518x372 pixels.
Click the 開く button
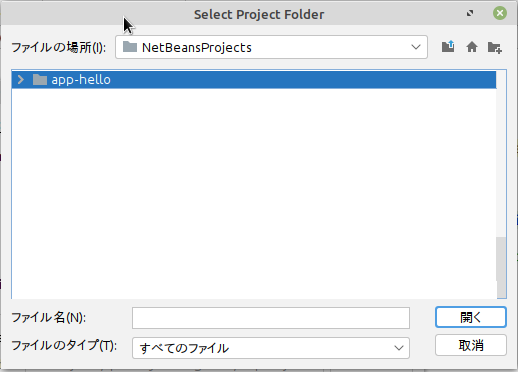coord(471,317)
